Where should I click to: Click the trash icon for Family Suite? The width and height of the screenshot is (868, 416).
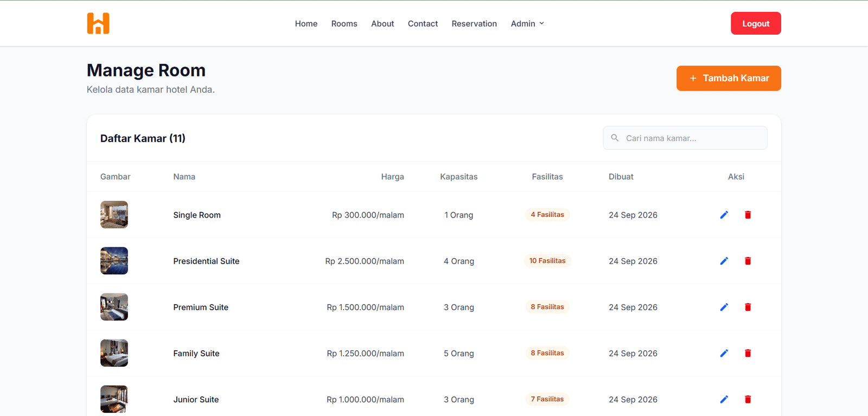click(x=748, y=353)
